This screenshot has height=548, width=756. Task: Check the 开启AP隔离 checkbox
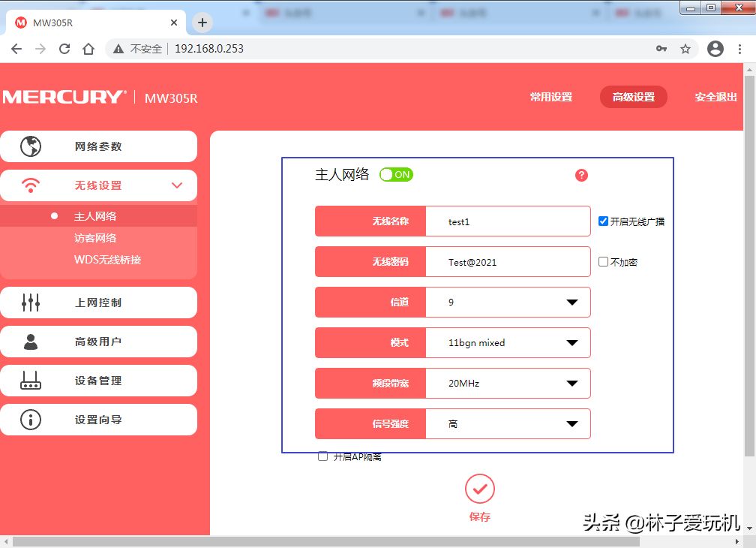pyautogui.click(x=323, y=456)
